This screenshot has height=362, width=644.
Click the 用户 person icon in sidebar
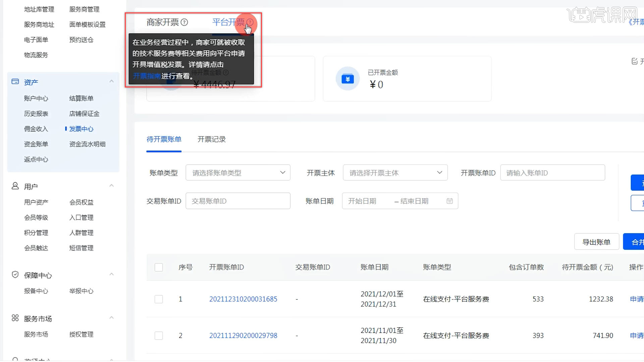point(15,186)
